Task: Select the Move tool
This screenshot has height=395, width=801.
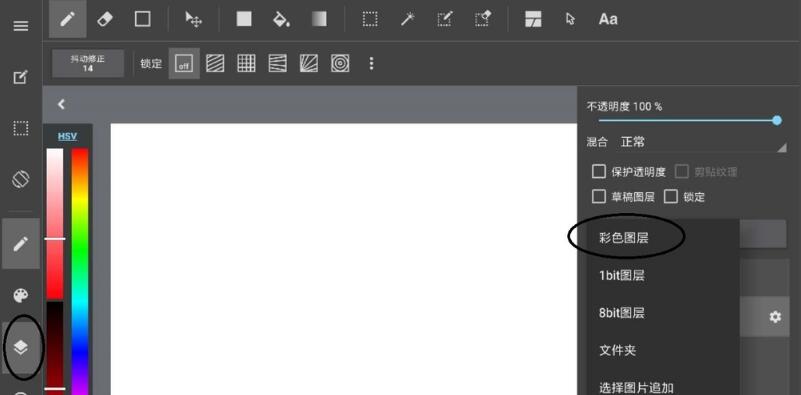Action: click(194, 19)
